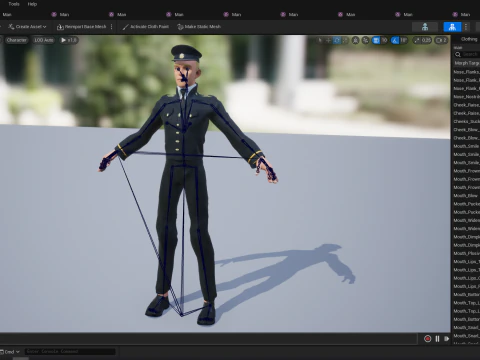
Task: Open the Cmd console type dropdown
Action: pyautogui.click(x=10, y=352)
